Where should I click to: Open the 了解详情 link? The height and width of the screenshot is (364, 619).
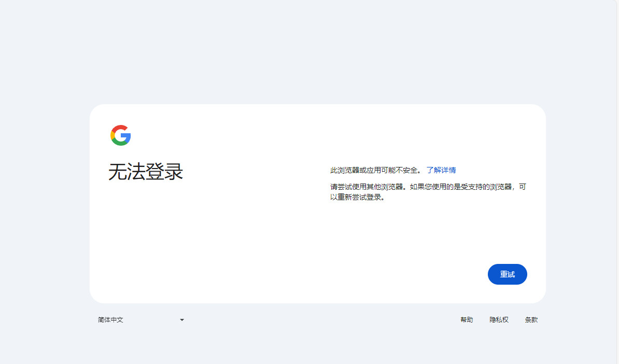(x=441, y=170)
